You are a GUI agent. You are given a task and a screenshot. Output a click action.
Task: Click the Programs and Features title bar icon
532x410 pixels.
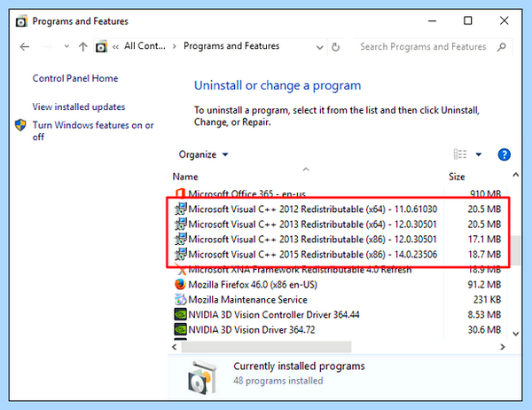pyautogui.click(x=21, y=21)
